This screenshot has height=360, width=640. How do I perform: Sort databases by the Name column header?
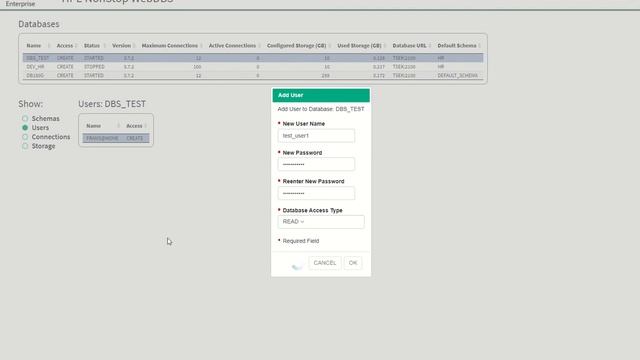click(x=34, y=46)
